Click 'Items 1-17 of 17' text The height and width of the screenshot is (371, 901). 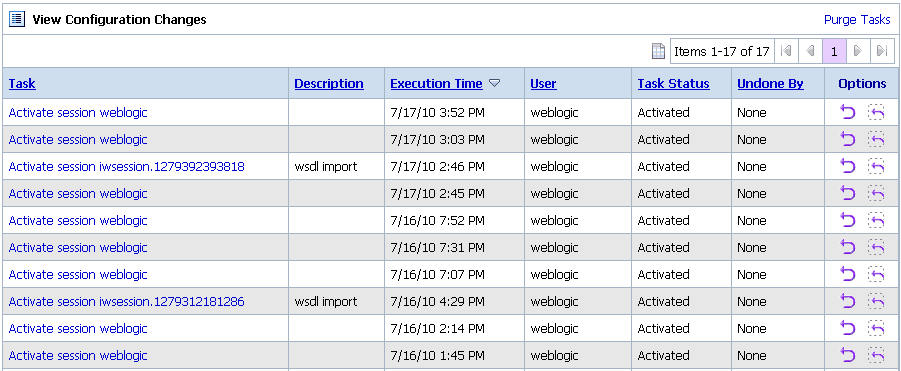click(x=722, y=51)
